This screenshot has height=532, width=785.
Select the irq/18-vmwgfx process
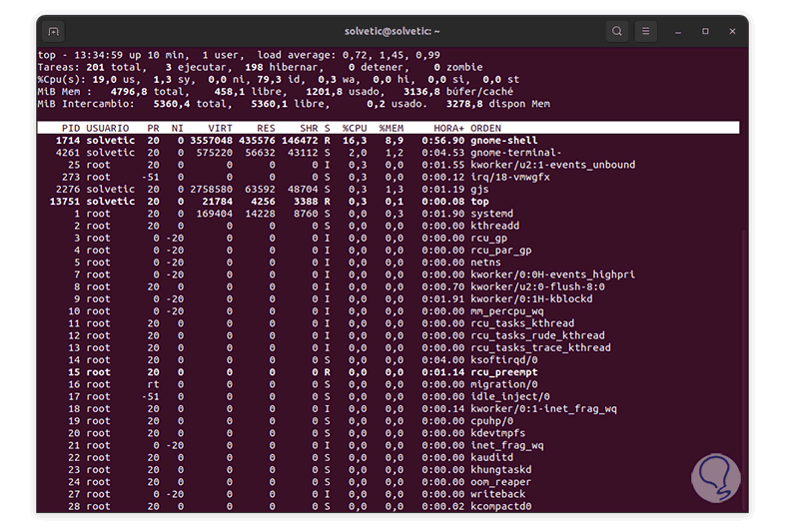coord(510,177)
